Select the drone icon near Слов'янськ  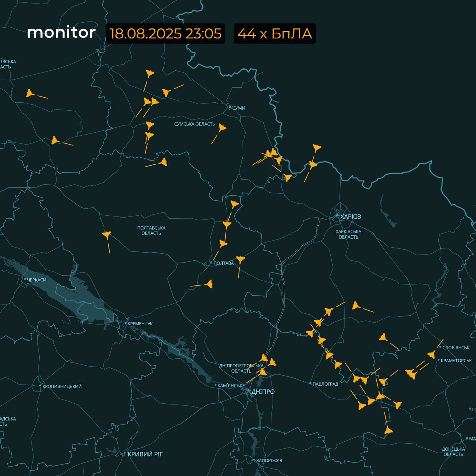(431, 354)
